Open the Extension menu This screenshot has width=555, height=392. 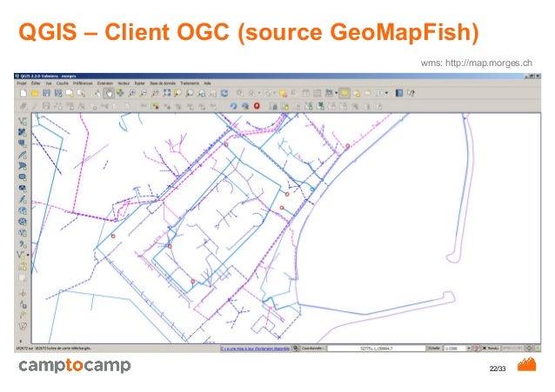[105, 83]
